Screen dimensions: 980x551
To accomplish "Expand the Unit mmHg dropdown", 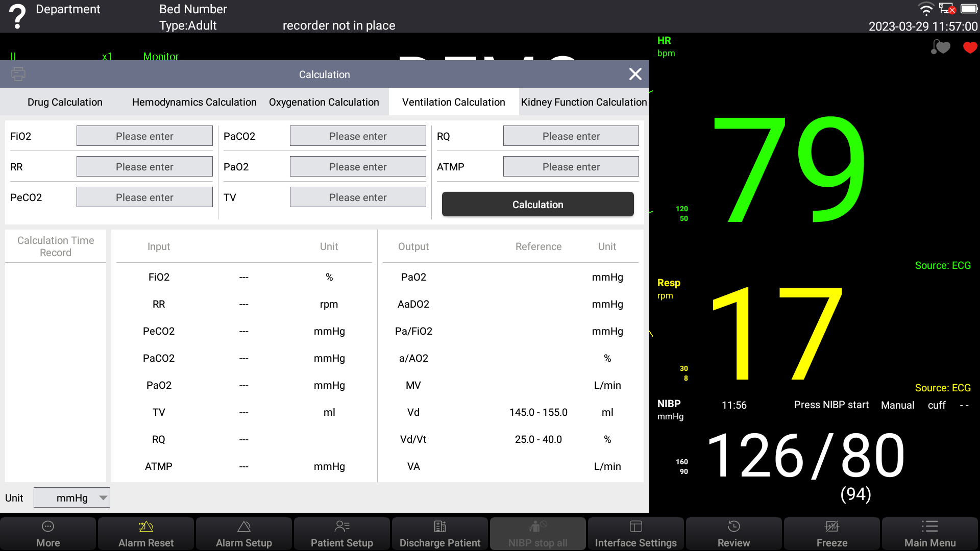I will coord(72,498).
